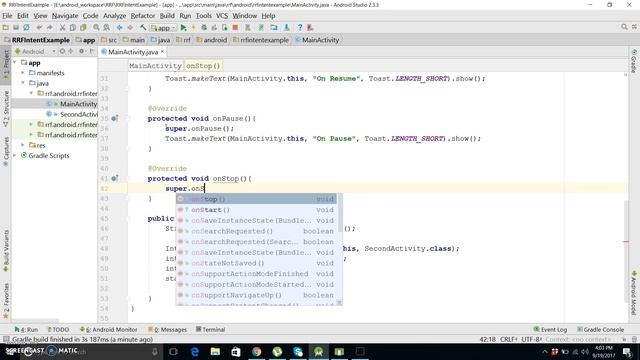The height and width of the screenshot is (360, 640).
Task: Close the MainActivity.java tab
Action: [x=162, y=51]
